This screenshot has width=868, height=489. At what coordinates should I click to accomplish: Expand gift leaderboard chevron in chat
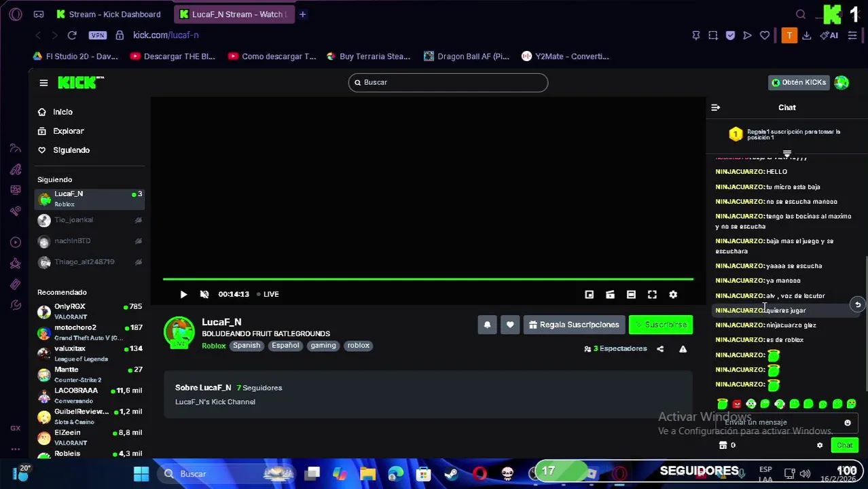[x=787, y=154]
